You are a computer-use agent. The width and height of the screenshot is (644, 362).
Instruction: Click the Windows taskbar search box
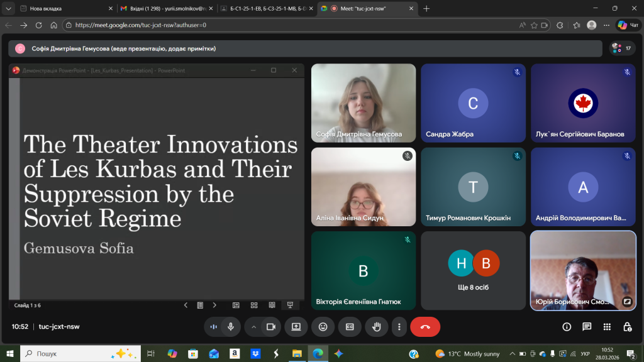point(79,354)
